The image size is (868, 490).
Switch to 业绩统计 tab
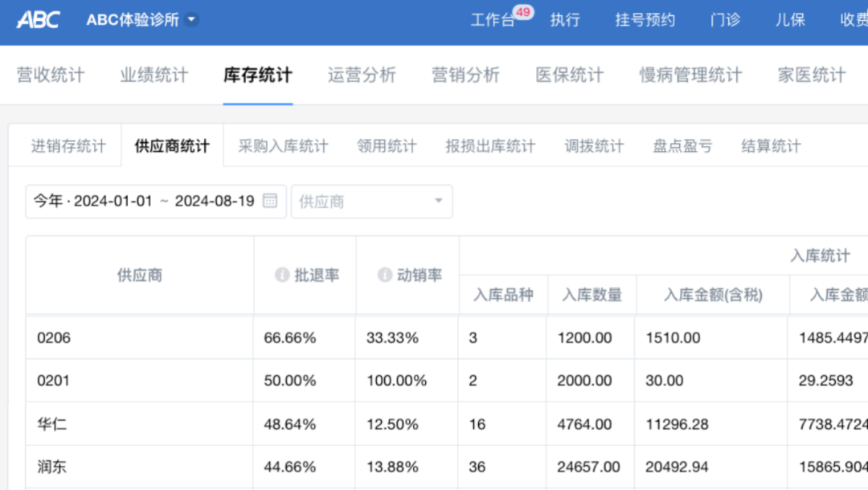point(154,76)
